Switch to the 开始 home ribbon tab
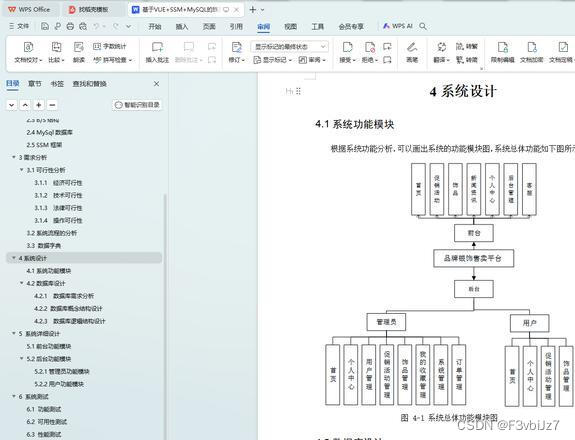The height and width of the screenshot is (440, 575). point(155,26)
